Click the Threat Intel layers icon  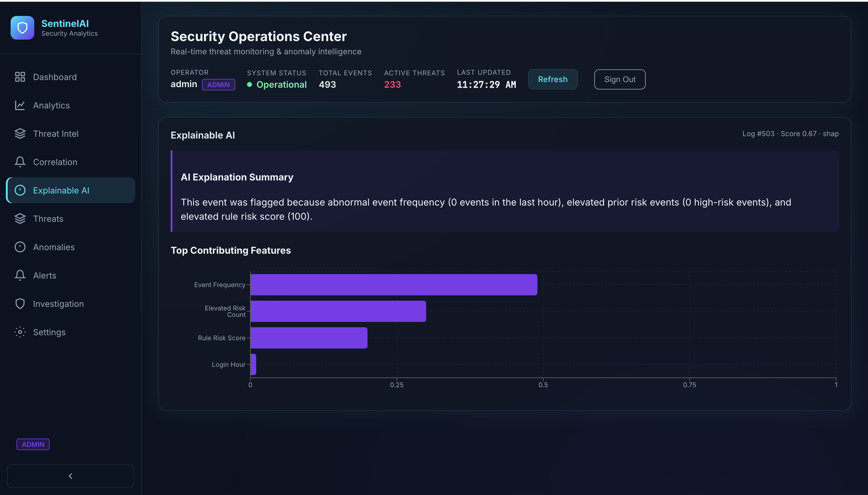(20, 133)
